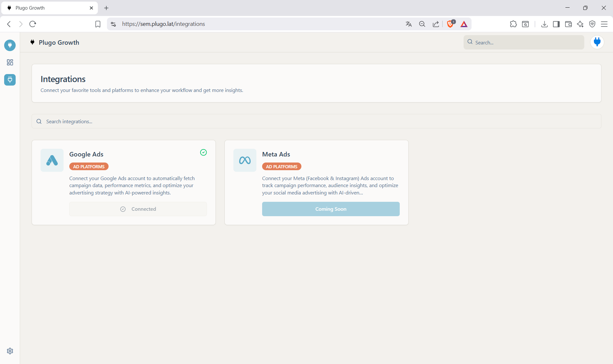Open the Brave Shields panel
The height and width of the screenshot is (364, 613).
click(450, 24)
